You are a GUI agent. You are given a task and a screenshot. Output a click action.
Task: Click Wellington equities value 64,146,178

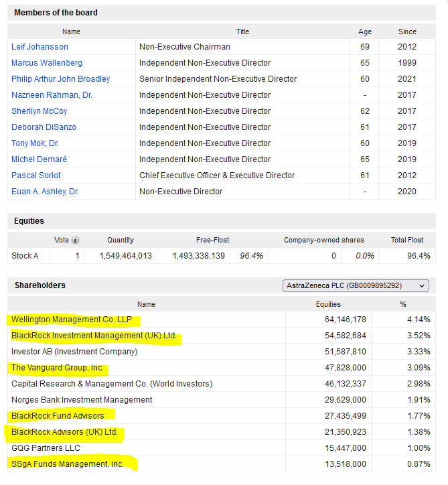pos(346,320)
